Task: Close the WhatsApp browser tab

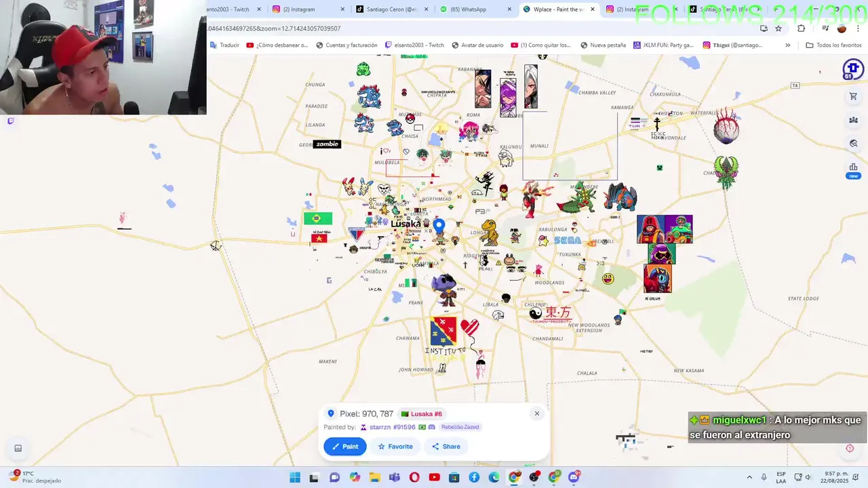Action: (510, 9)
